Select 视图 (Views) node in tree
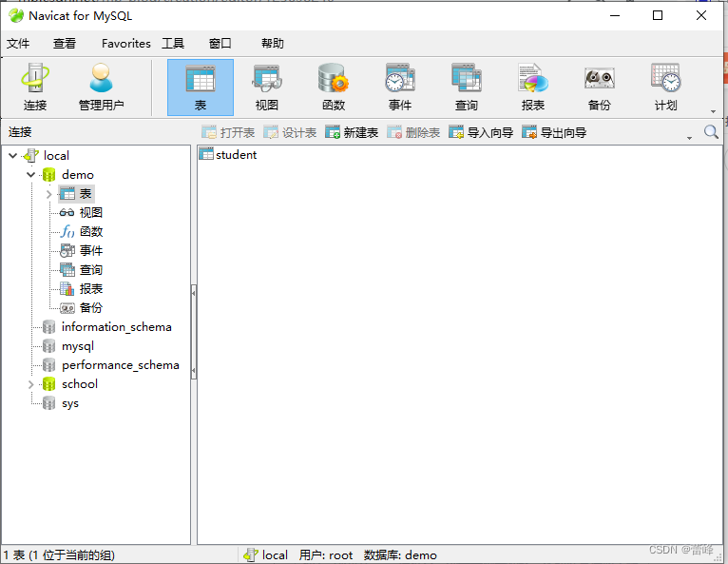 (x=90, y=213)
